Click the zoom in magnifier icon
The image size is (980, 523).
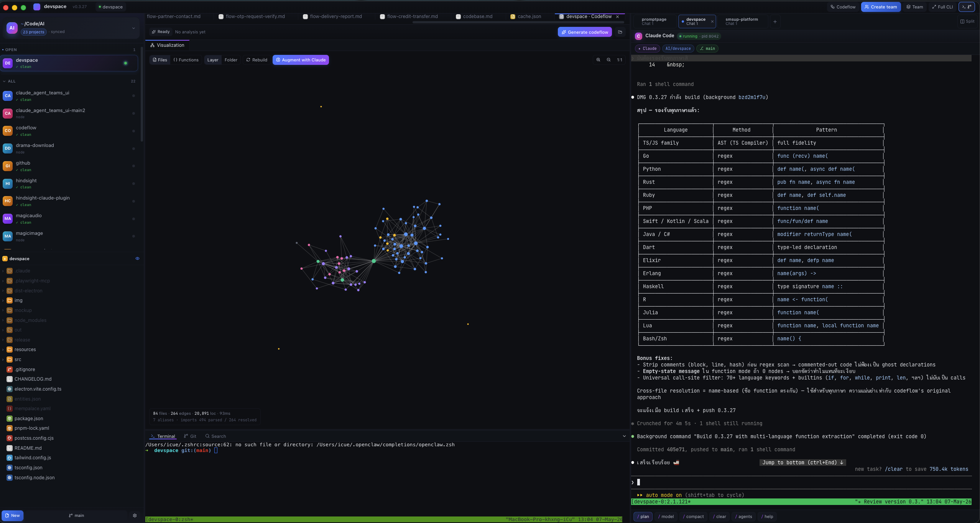[598, 60]
